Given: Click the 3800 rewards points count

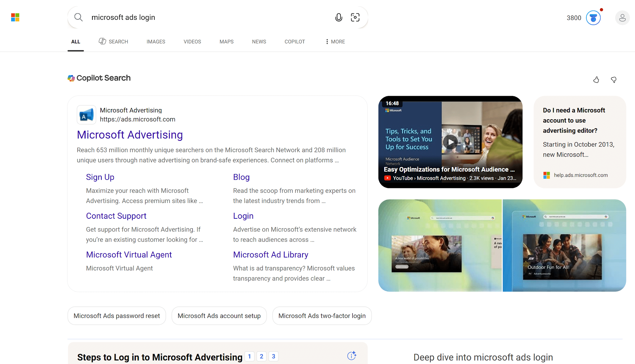Looking at the screenshot, I should [574, 18].
